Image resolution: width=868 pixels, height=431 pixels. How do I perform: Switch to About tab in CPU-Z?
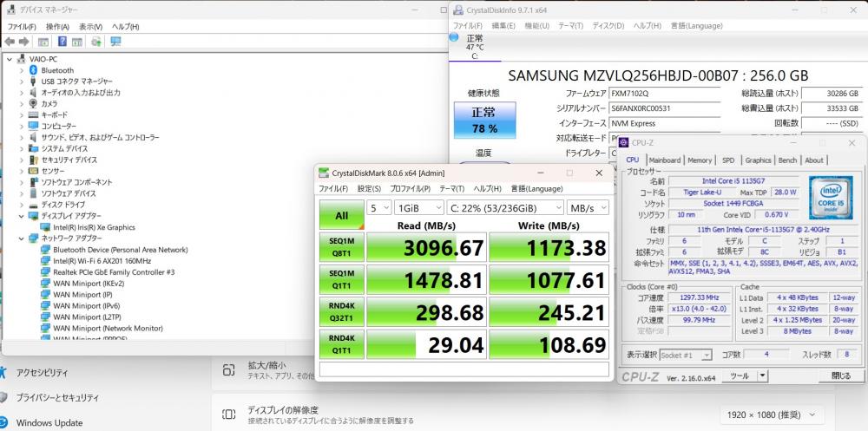(x=814, y=160)
